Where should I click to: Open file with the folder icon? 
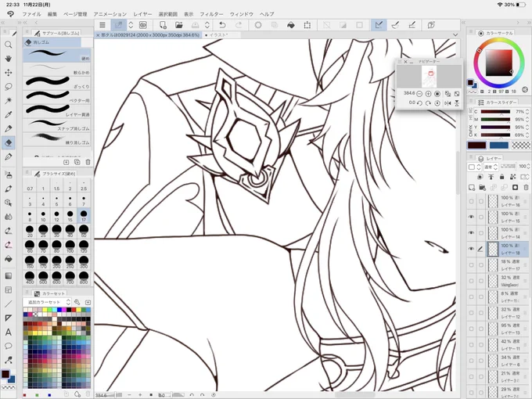tap(179, 25)
